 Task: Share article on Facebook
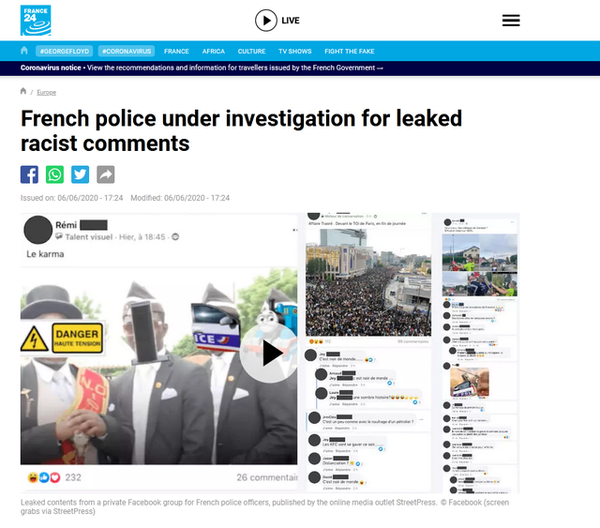click(29, 174)
